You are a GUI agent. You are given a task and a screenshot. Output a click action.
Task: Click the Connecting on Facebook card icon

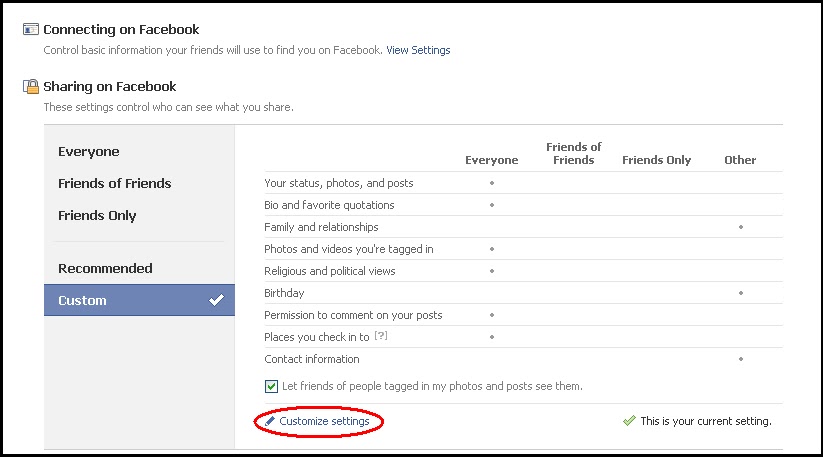point(31,30)
